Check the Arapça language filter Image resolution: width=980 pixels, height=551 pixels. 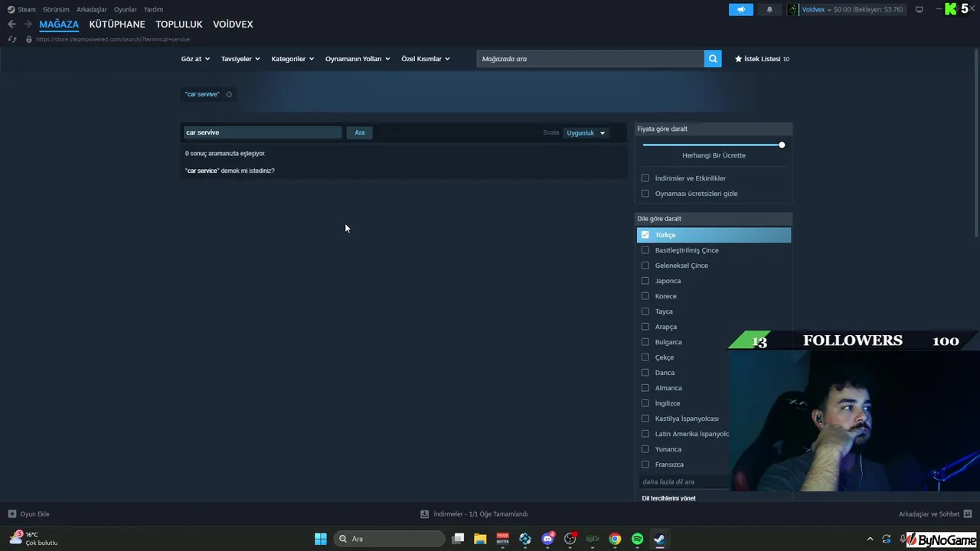click(x=645, y=327)
